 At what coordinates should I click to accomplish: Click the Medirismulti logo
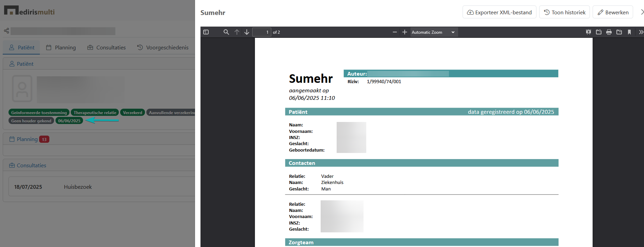(x=29, y=11)
